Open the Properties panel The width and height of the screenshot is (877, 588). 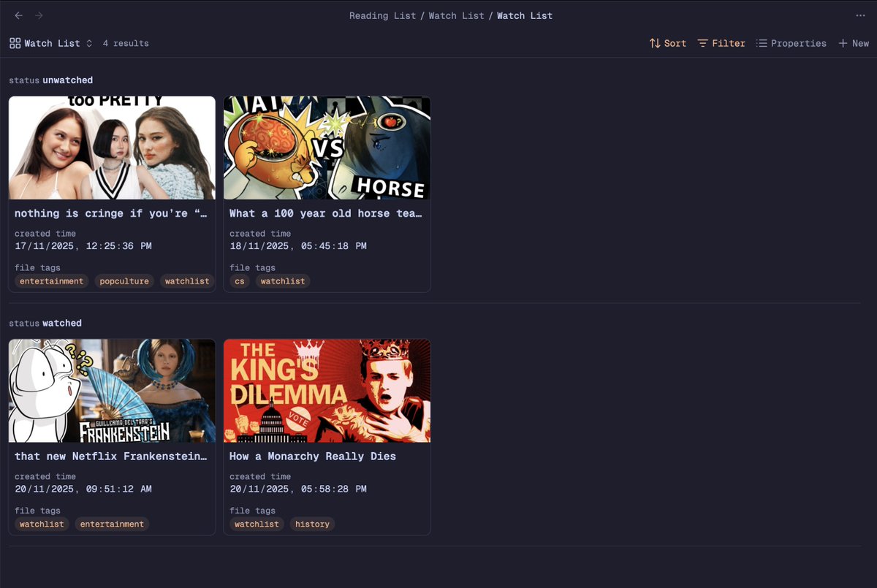(x=791, y=43)
